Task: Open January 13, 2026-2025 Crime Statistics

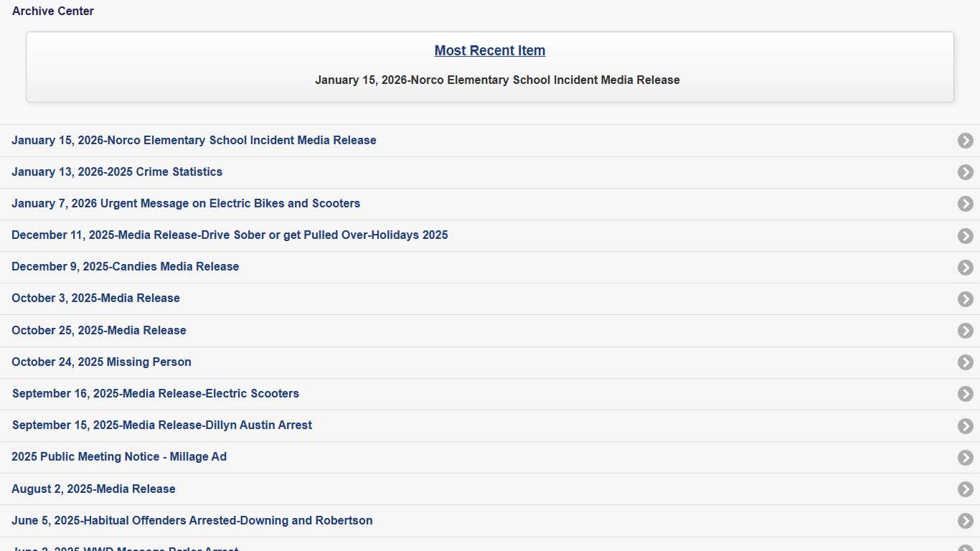Action: 117,172
